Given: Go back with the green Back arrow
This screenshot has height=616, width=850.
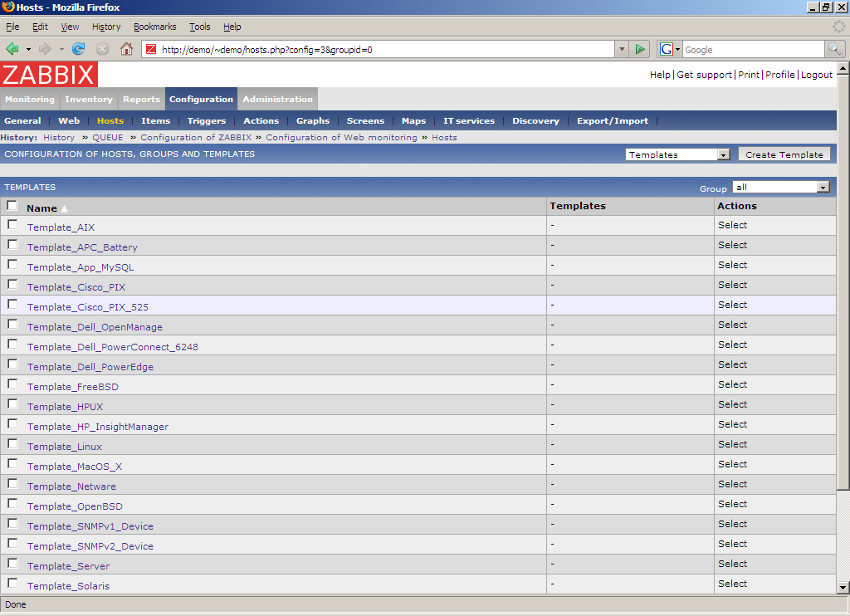Looking at the screenshot, I should pos(12,49).
